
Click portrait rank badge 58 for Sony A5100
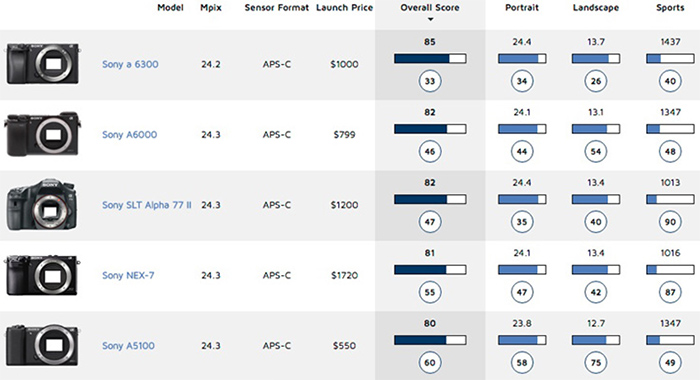522,363
